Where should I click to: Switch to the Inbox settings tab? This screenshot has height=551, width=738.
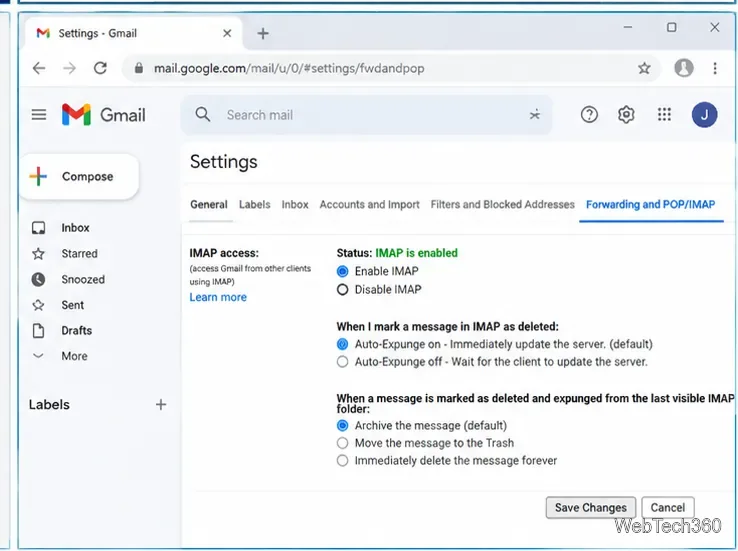[x=295, y=205]
